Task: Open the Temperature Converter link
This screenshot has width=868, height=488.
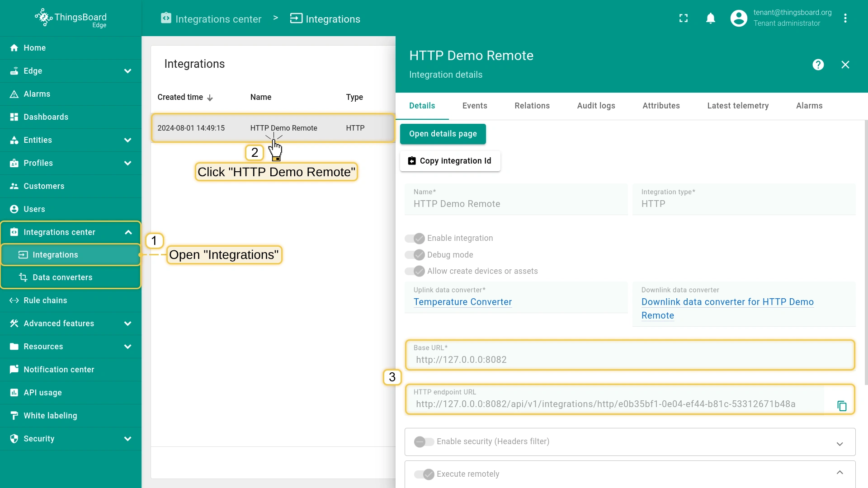Action: [462, 302]
